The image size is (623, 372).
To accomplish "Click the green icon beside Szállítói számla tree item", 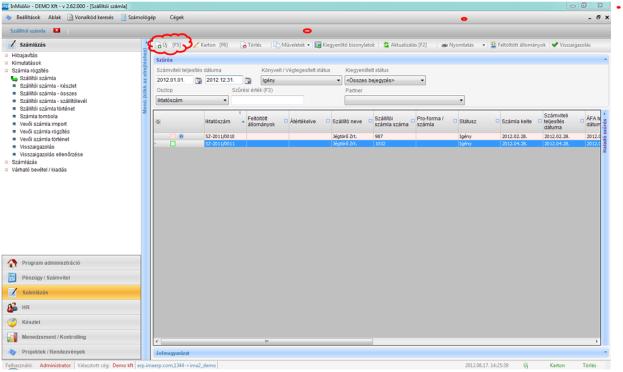I will (x=14, y=78).
